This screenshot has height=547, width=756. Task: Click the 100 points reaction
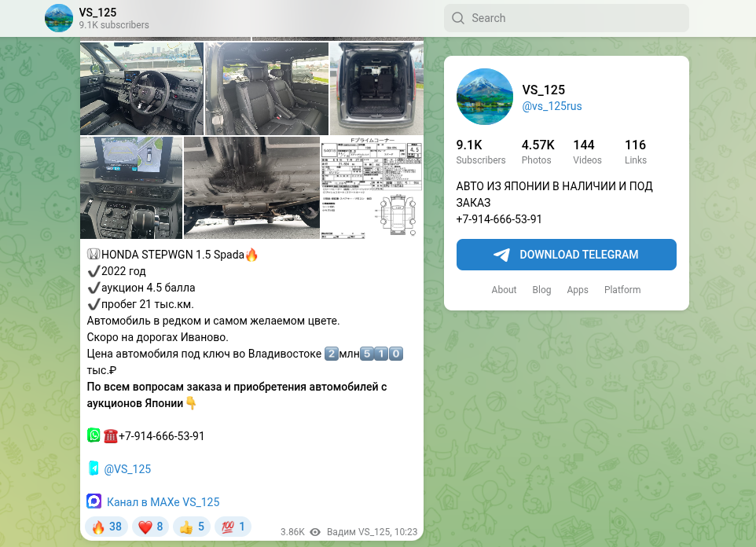coord(233,527)
